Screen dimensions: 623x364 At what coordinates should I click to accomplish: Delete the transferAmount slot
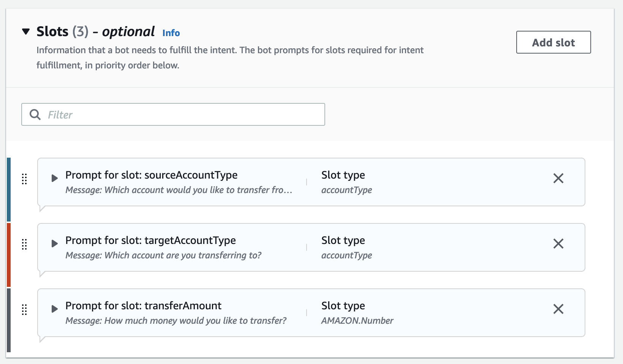558,309
